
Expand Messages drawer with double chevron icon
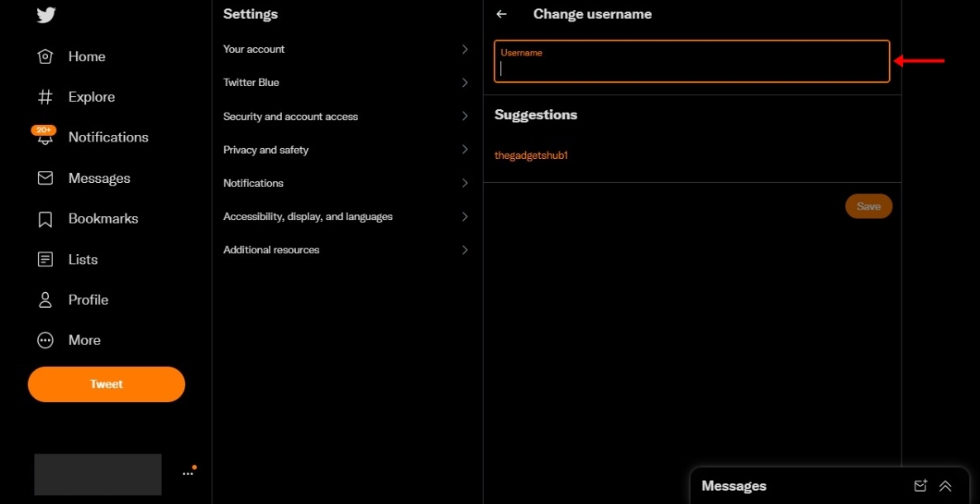click(x=945, y=486)
